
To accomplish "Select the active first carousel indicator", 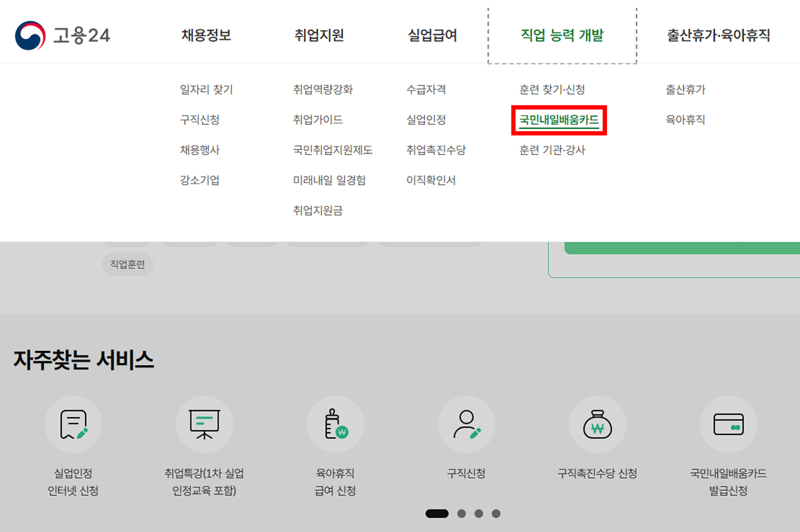I will [437, 514].
